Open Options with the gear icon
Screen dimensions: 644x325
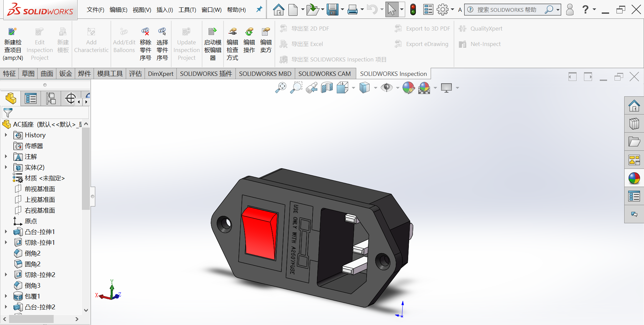pyautogui.click(x=443, y=10)
